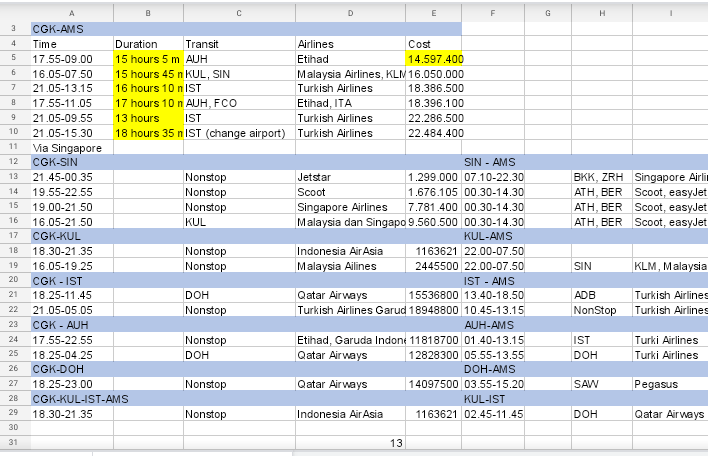Click the 'Malaysia Airlines, KLM' cell
The image size is (708, 456).
[350, 74]
